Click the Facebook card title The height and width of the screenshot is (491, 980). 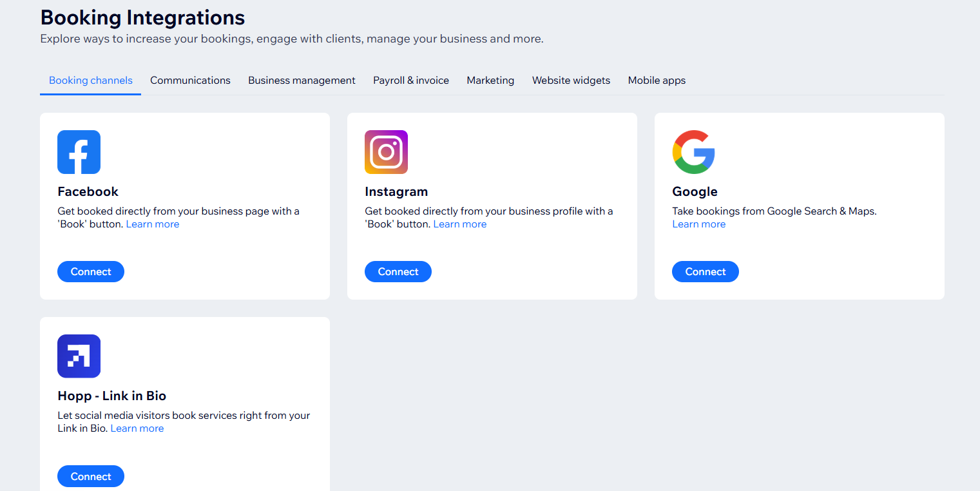pyautogui.click(x=88, y=191)
